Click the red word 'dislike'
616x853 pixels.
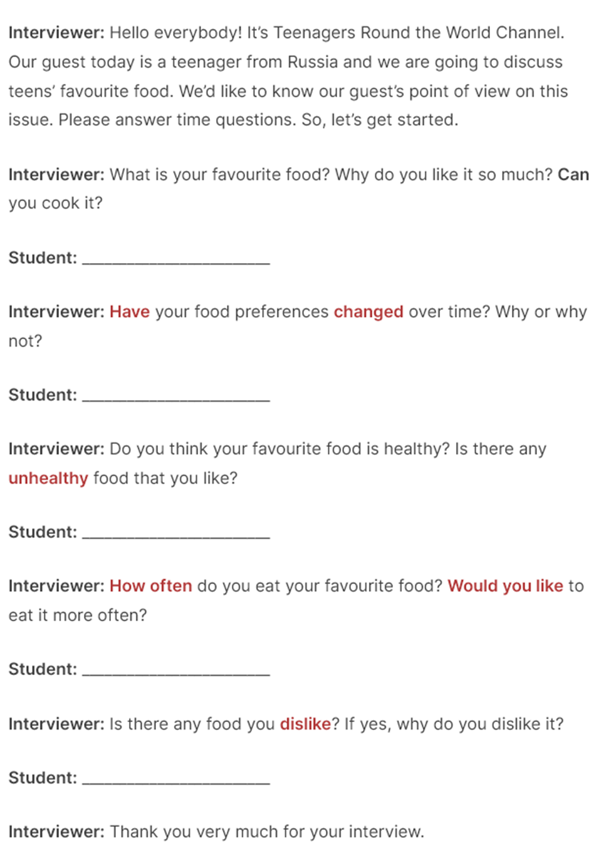(305, 724)
